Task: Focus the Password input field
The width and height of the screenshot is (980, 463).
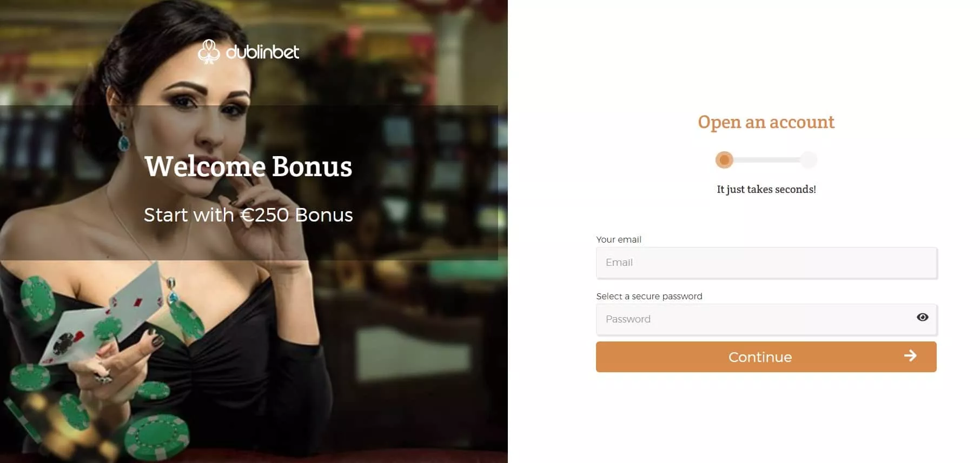Action: click(766, 319)
